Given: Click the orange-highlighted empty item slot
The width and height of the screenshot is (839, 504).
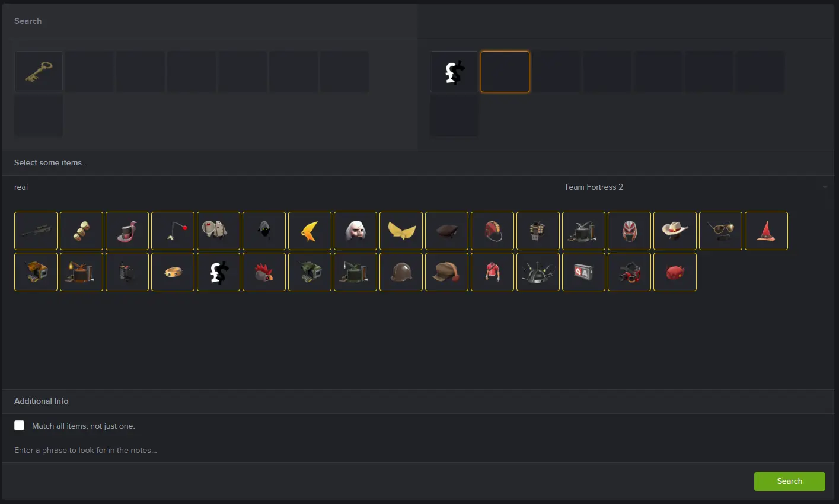Looking at the screenshot, I should coord(505,72).
